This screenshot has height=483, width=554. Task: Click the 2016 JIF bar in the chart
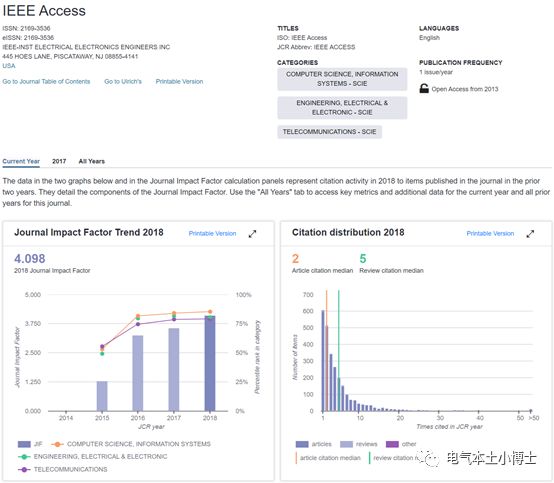(x=138, y=373)
